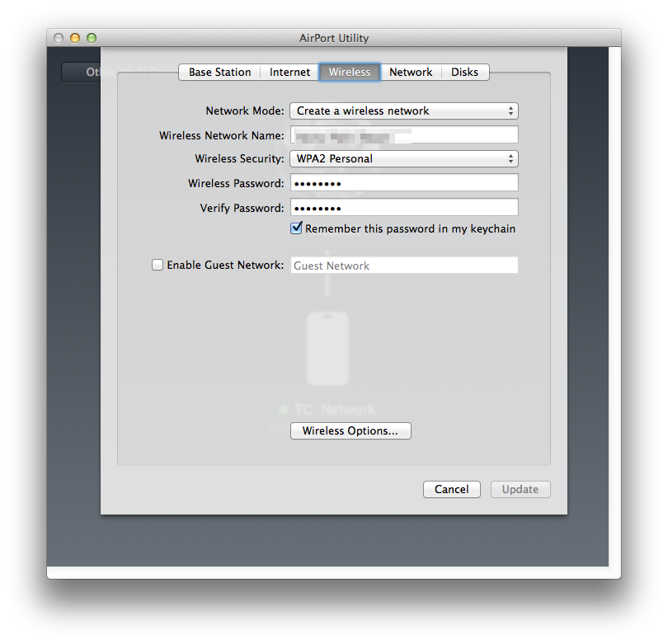Switch to the Base Station tab
Viewport: 668px width, 644px height.
219,72
